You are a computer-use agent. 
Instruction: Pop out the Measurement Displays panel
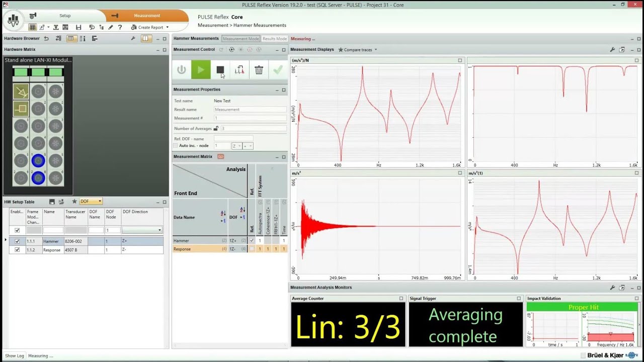(622, 49)
